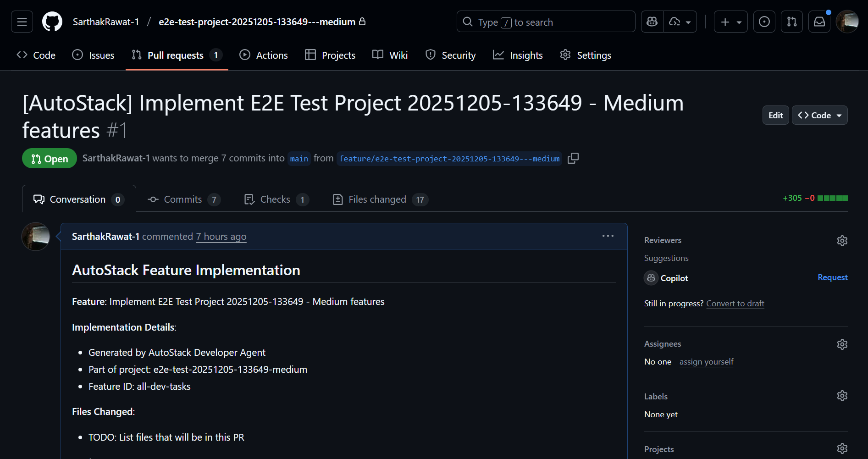Switch to the Commits tab
This screenshot has height=459, width=868.
[184, 199]
